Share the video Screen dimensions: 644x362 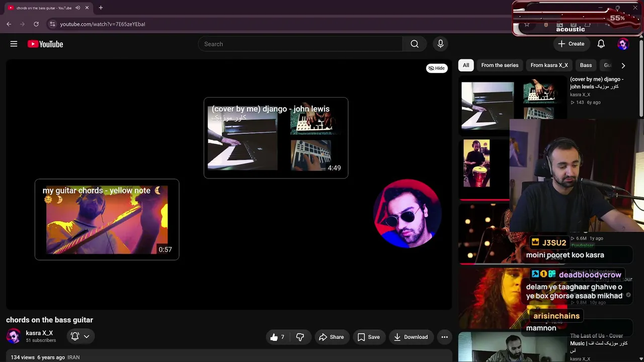coord(331,337)
